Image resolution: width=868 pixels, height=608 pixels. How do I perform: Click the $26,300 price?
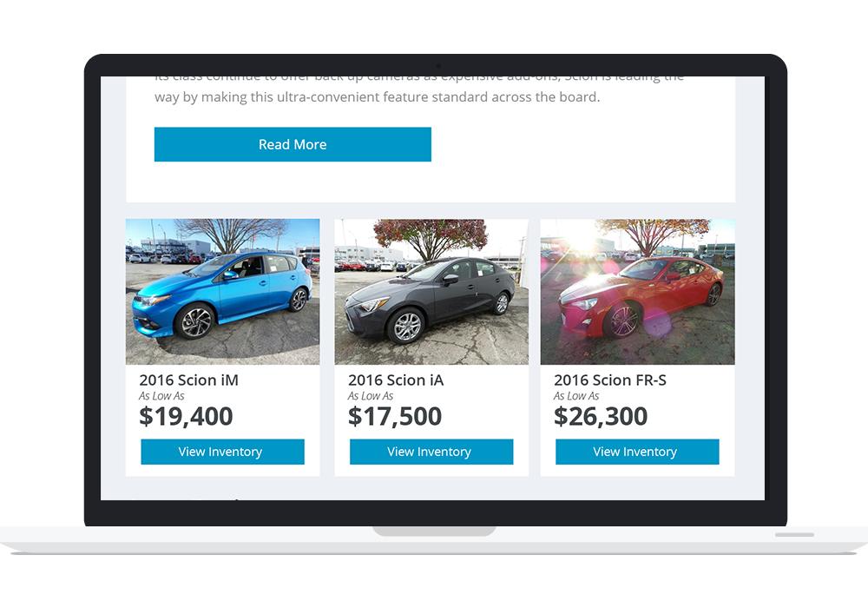coord(601,416)
